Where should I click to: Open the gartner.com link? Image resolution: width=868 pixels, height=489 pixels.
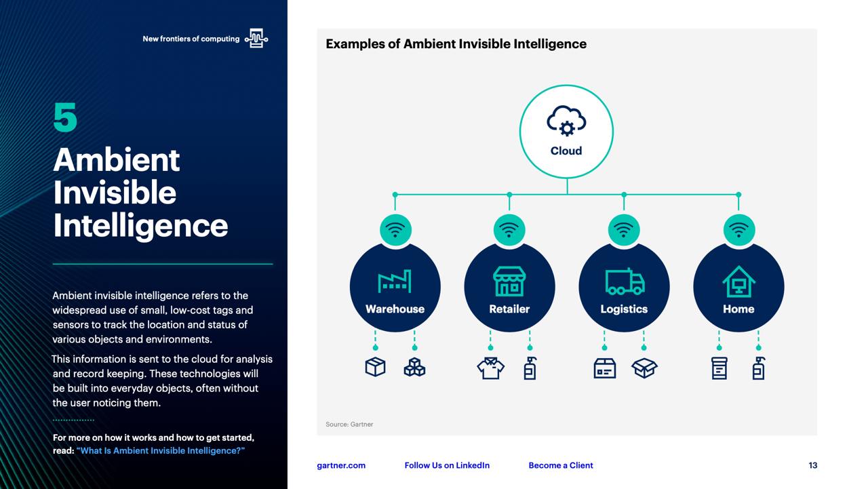click(x=341, y=465)
